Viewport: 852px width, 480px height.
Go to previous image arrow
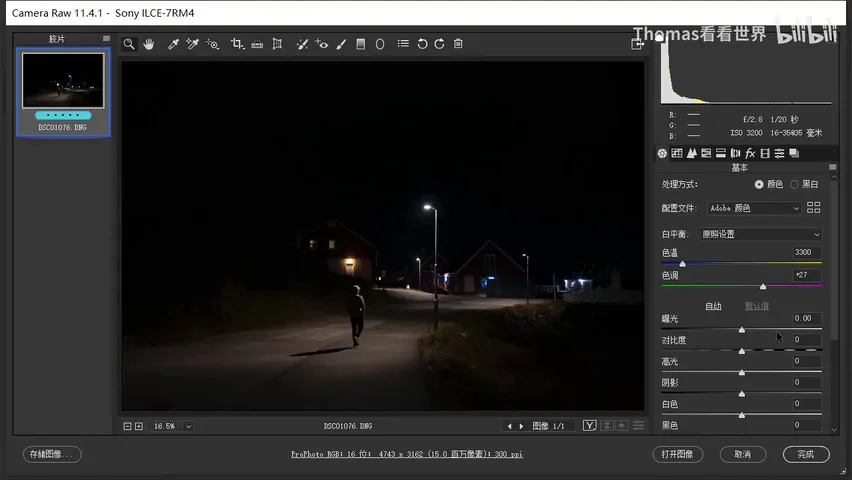pyautogui.click(x=509, y=426)
